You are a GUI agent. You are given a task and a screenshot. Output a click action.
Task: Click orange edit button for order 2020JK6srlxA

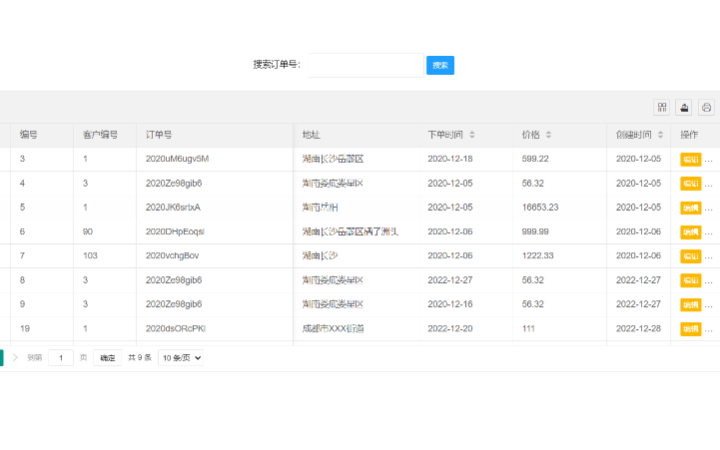(x=690, y=208)
